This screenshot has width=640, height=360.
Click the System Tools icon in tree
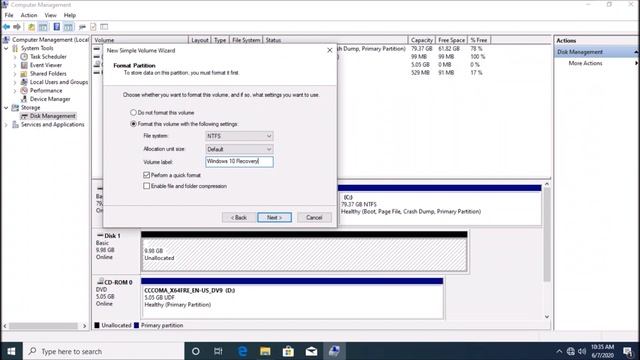[x=15, y=48]
